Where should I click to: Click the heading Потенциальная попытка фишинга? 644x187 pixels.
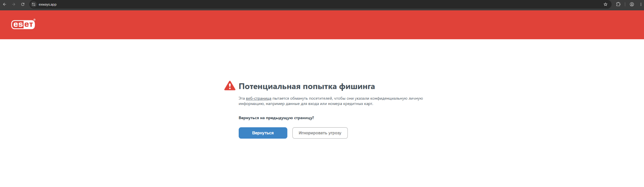(307, 86)
